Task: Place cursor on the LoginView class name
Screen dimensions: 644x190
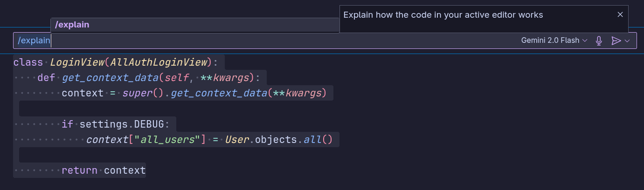Action: [x=77, y=62]
